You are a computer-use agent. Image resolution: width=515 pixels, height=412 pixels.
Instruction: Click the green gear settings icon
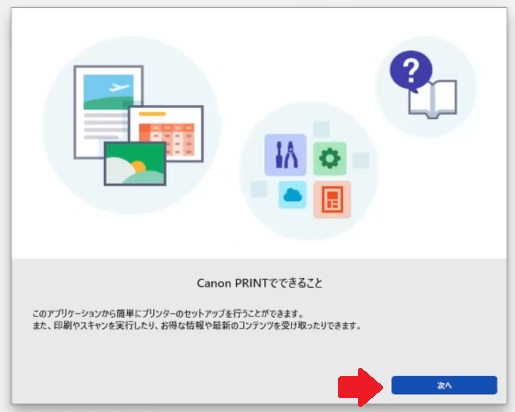(x=330, y=158)
